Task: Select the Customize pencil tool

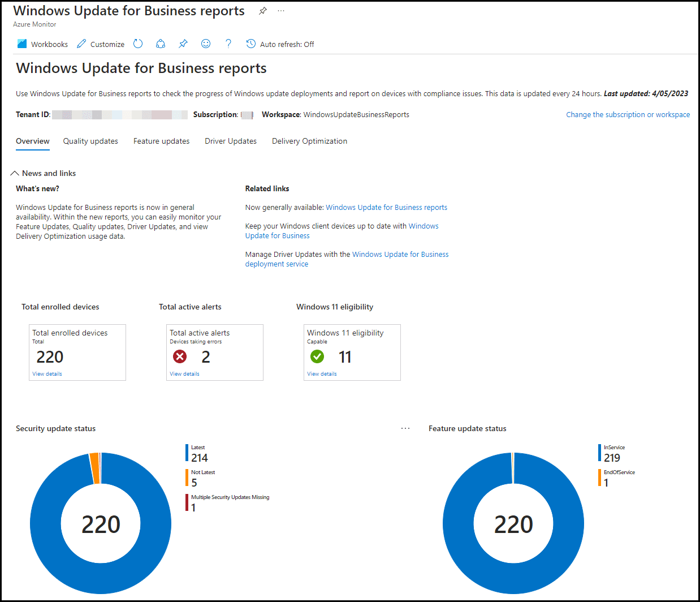Action: click(x=100, y=44)
